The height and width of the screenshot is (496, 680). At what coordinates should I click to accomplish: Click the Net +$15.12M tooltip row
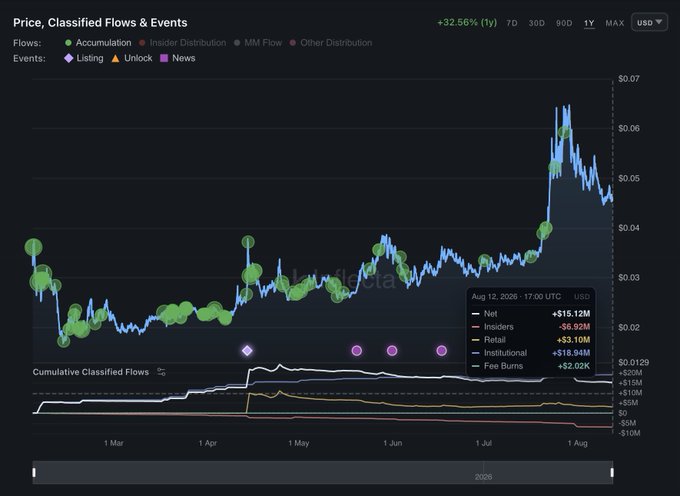531,313
